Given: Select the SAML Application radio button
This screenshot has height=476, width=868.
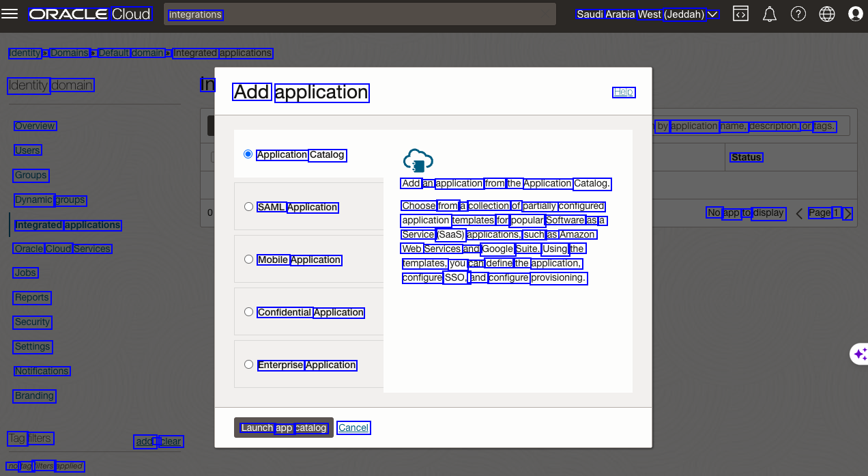Looking at the screenshot, I should [x=248, y=207].
